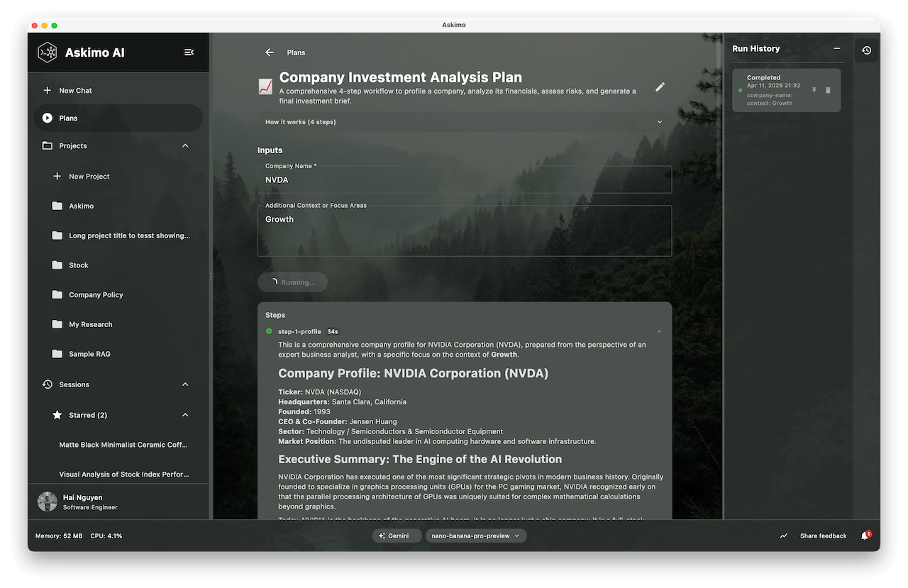Viewport: 908px width, 588px height.
Task: Open the Plans section in sidebar
Action: tap(118, 118)
